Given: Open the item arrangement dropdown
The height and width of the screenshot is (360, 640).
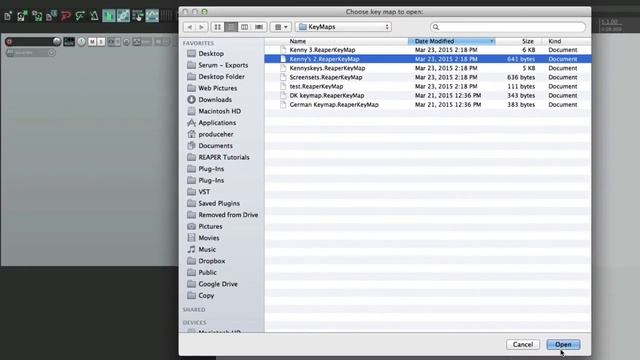Looking at the screenshot, I should click(281, 27).
